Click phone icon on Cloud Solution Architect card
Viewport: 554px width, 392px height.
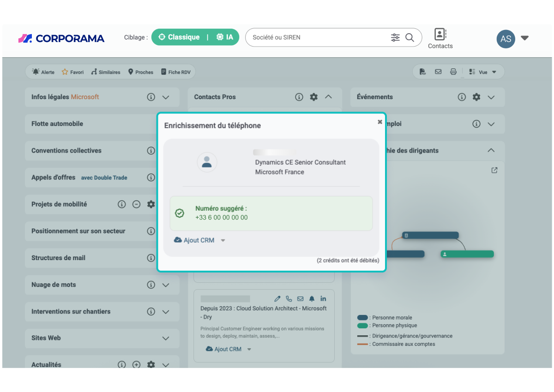pos(289,299)
